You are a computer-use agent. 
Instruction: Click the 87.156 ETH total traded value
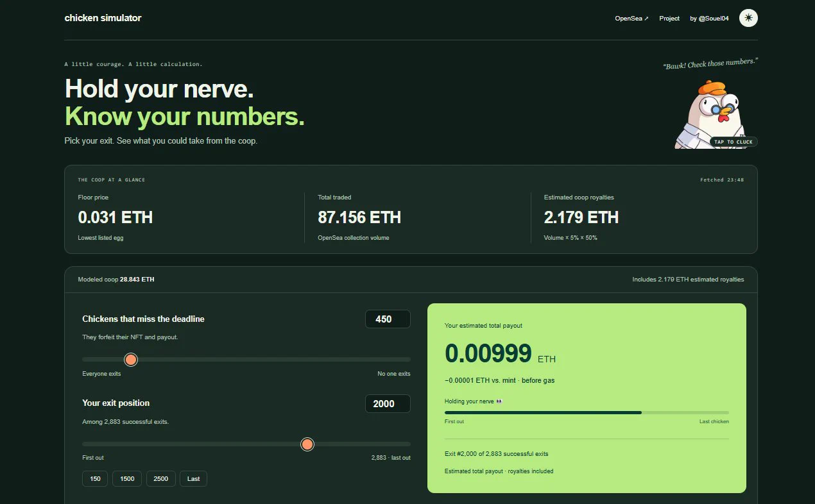click(x=359, y=217)
